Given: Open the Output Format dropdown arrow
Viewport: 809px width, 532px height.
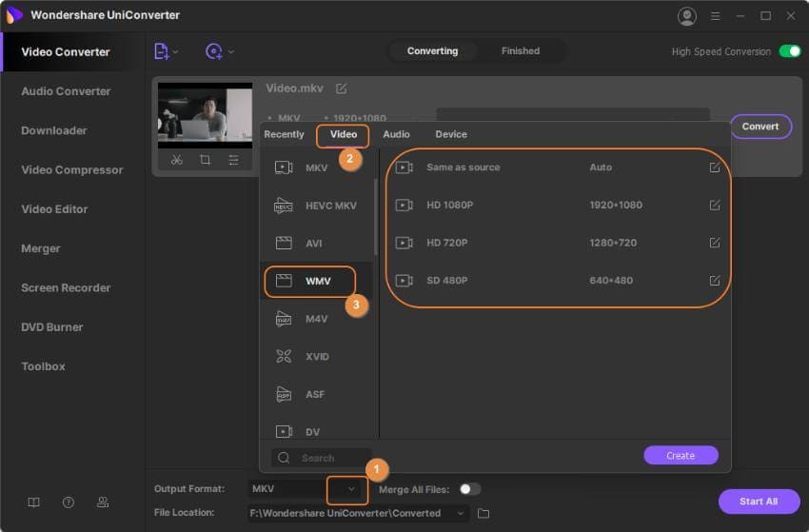Looking at the screenshot, I should [351, 488].
